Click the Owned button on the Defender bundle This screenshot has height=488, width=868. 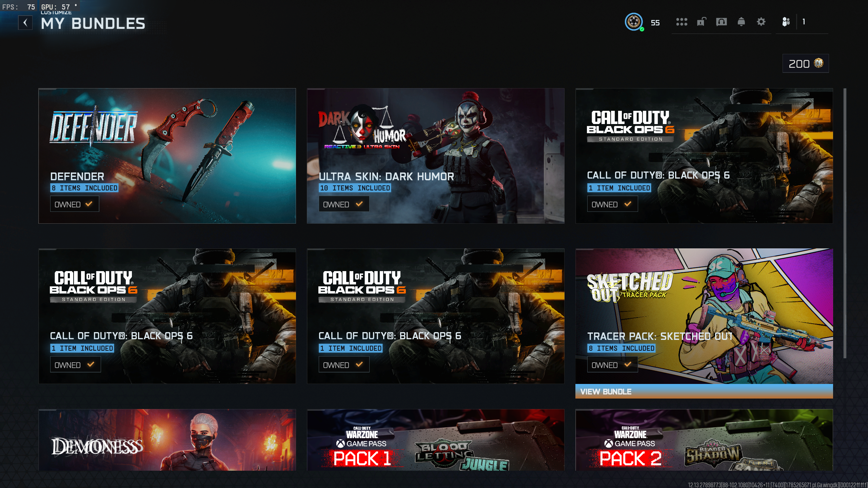75,204
